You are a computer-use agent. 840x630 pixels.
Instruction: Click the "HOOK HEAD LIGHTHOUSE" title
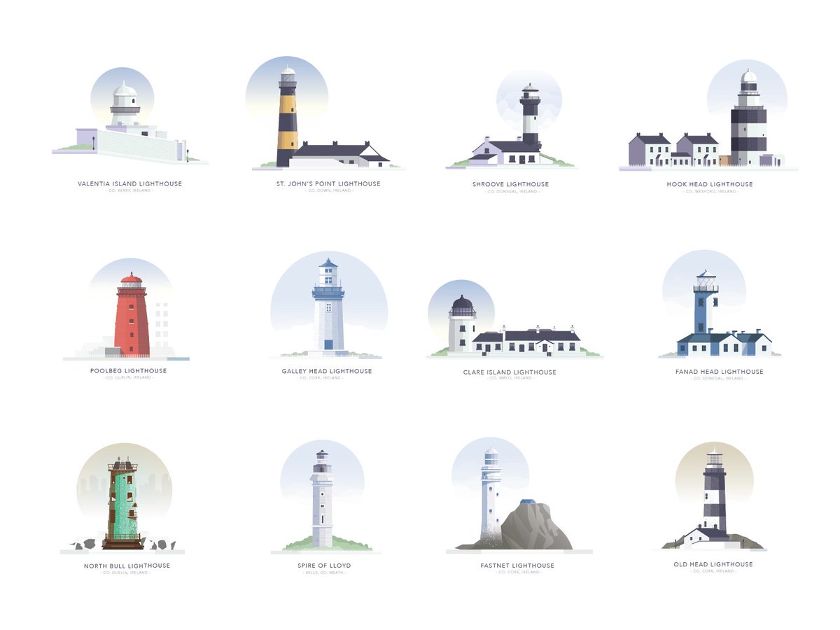coord(710,184)
